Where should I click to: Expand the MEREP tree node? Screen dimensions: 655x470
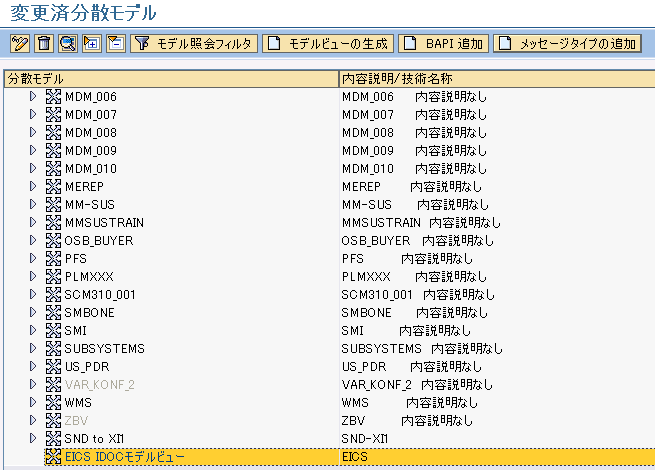[x=33, y=187]
